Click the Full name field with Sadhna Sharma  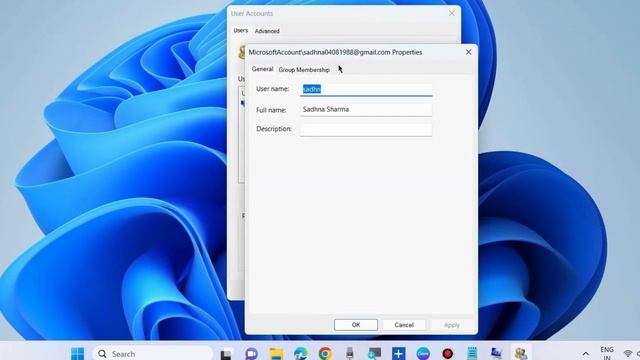pos(366,109)
